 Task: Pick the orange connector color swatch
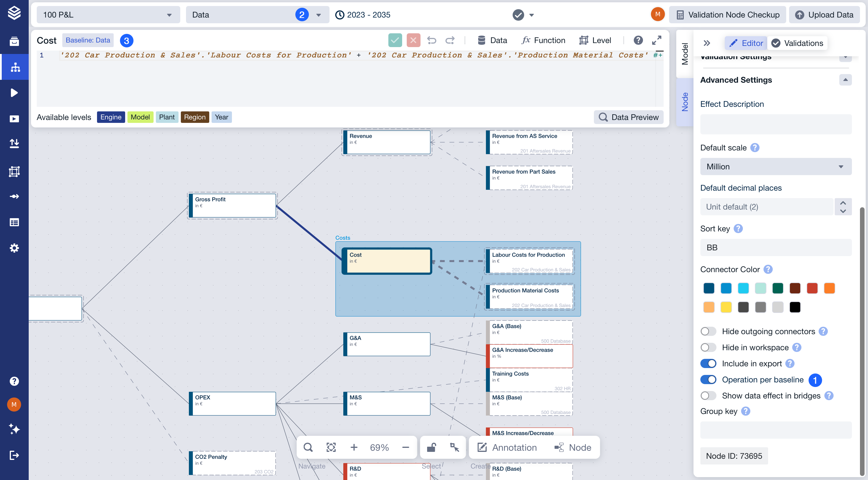829,288
